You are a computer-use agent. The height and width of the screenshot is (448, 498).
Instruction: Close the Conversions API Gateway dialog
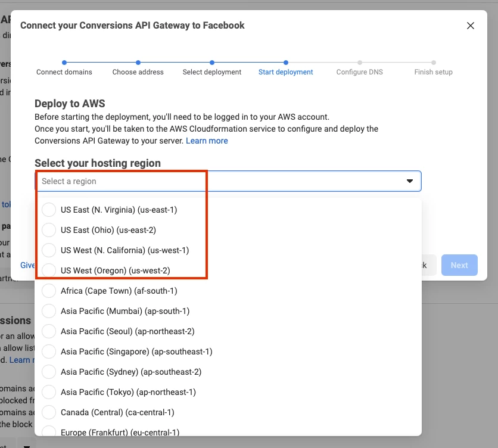coord(471,26)
